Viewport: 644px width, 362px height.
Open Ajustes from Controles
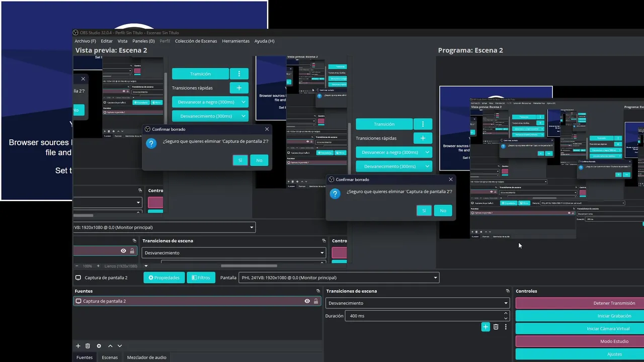pyautogui.click(x=580, y=354)
